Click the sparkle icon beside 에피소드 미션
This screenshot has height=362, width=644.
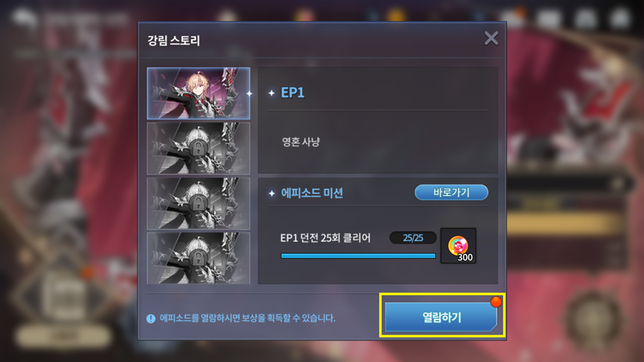tap(271, 193)
